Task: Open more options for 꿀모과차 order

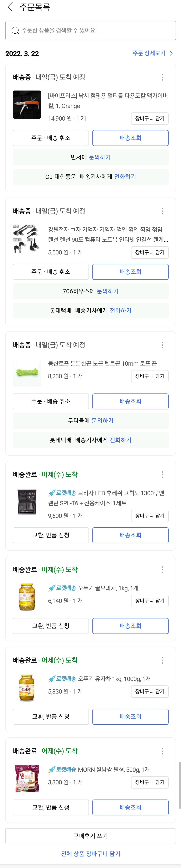Action: pyautogui.click(x=162, y=570)
